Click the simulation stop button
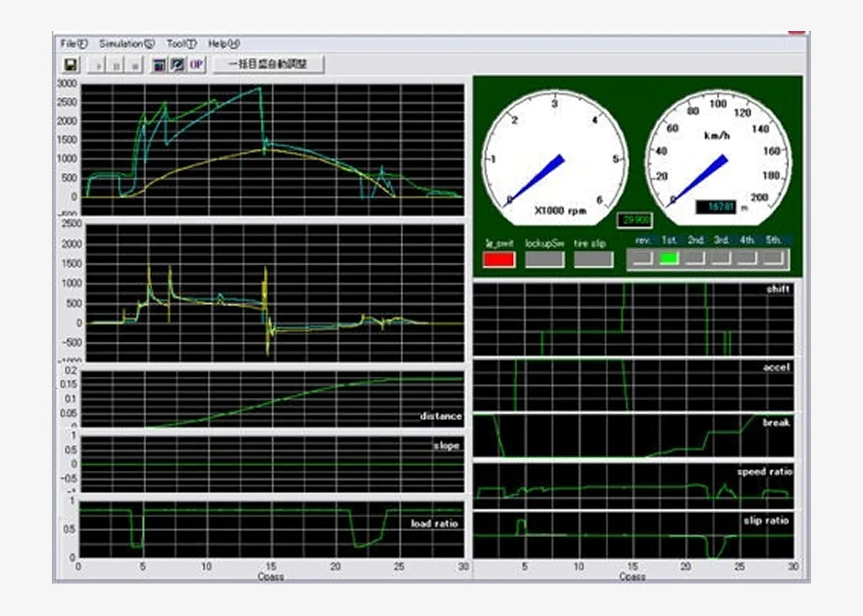The image size is (863, 616). pyautogui.click(x=134, y=65)
